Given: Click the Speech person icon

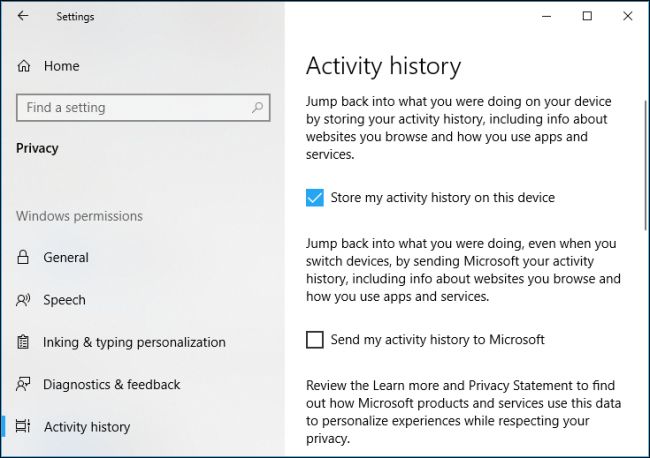Looking at the screenshot, I should click(23, 300).
